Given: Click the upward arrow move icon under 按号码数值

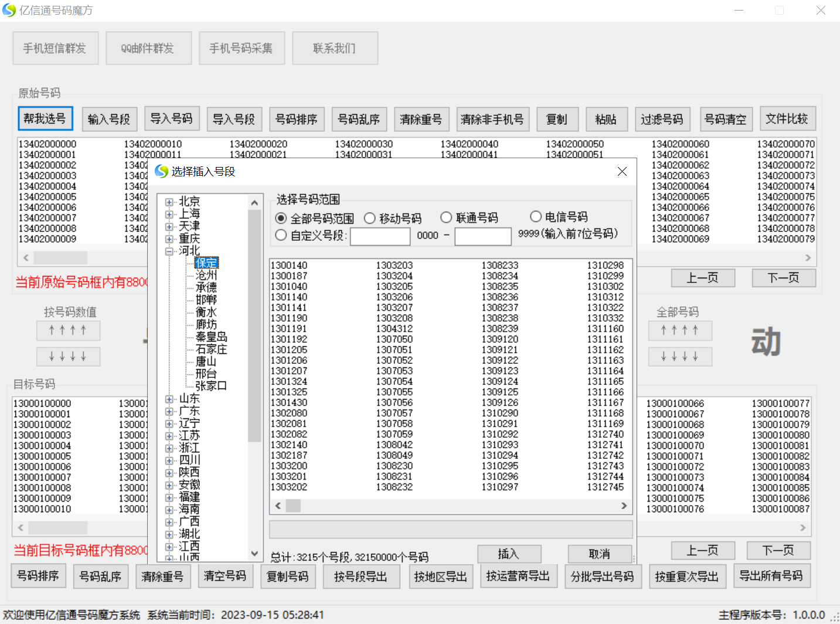Looking at the screenshot, I should click(68, 330).
